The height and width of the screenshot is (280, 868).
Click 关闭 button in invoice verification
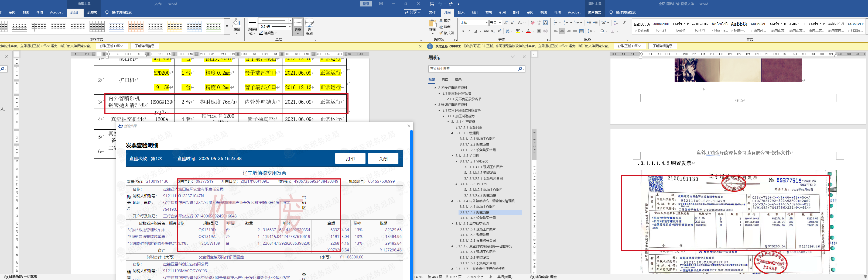[x=383, y=158]
